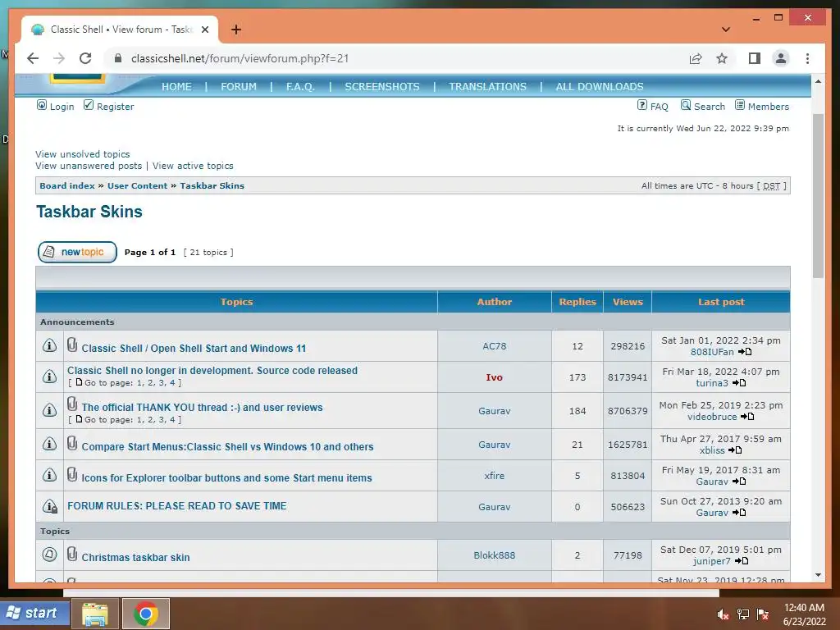Click the scrollbar down arrow
840x630 pixels.
click(818, 575)
